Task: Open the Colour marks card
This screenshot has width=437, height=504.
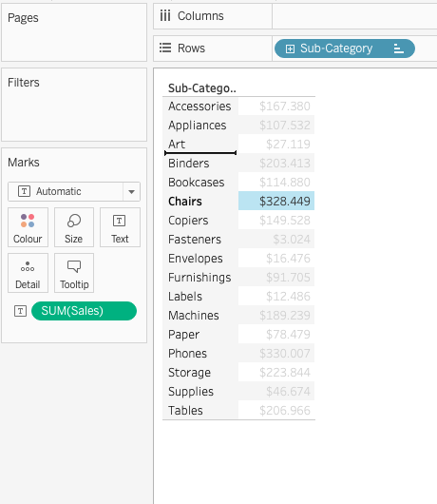Action: tap(28, 227)
